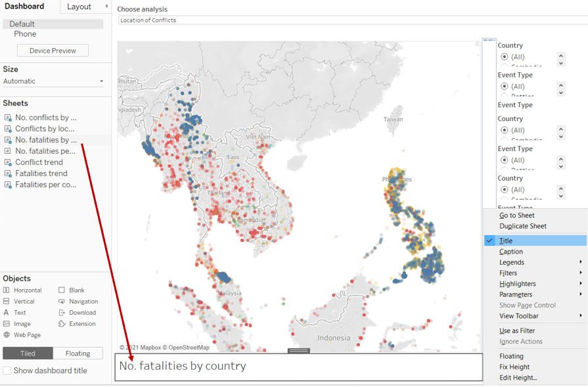Switch to Floating layout mode
Image resolution: width=588 pixels, height=387 pixels.
(x=78, y=353)
